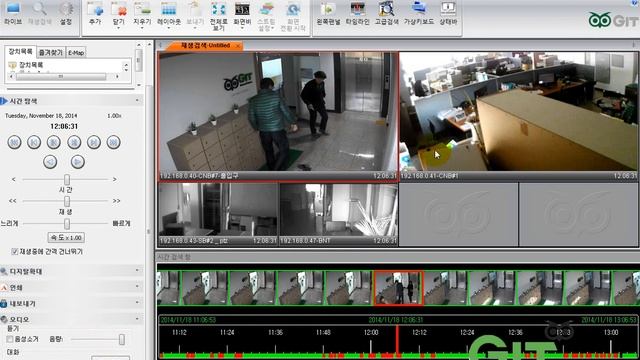Switch to the 장치목록 tab
This screenshot has width=640, height=360.
(21, 51)
